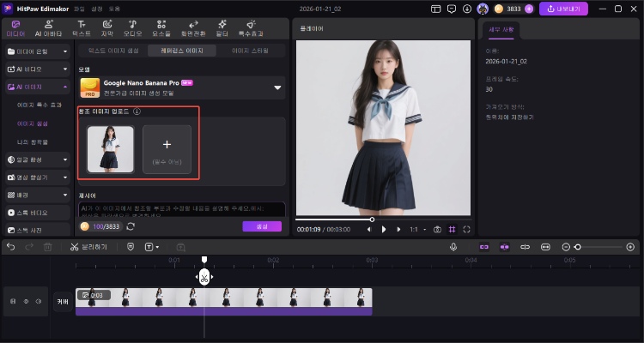Viewport: 644px width, 343px height.
Task: Zoom in timeline with the plus icon
Action: (630, 247)
